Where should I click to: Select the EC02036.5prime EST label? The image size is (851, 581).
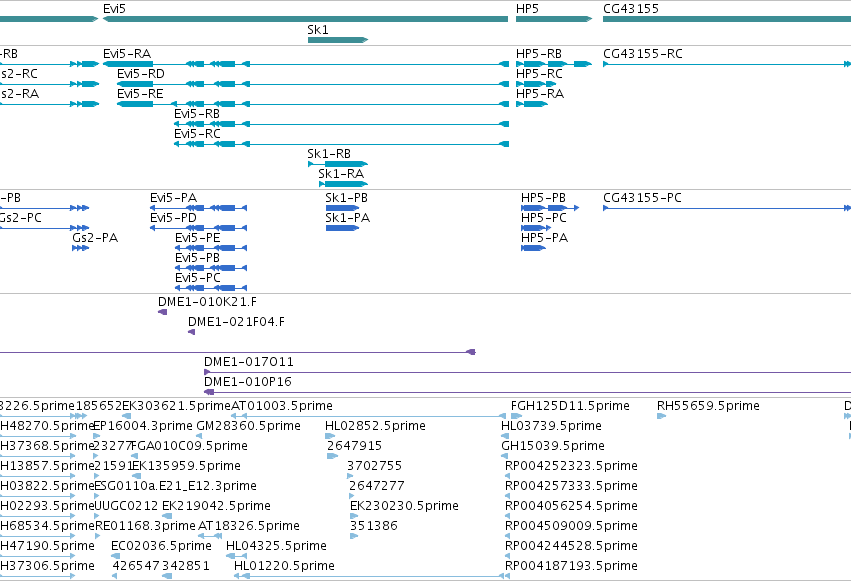point(161,547)
